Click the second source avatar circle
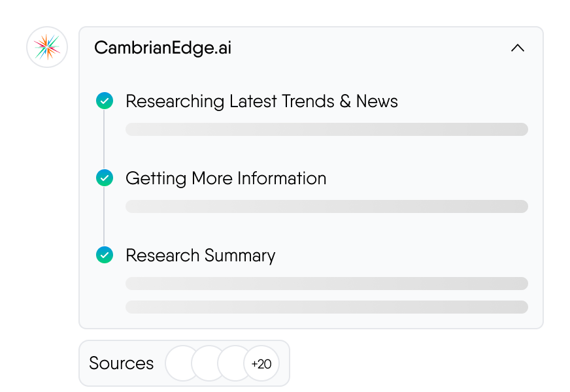570x392 pixels. coord(208,363)
